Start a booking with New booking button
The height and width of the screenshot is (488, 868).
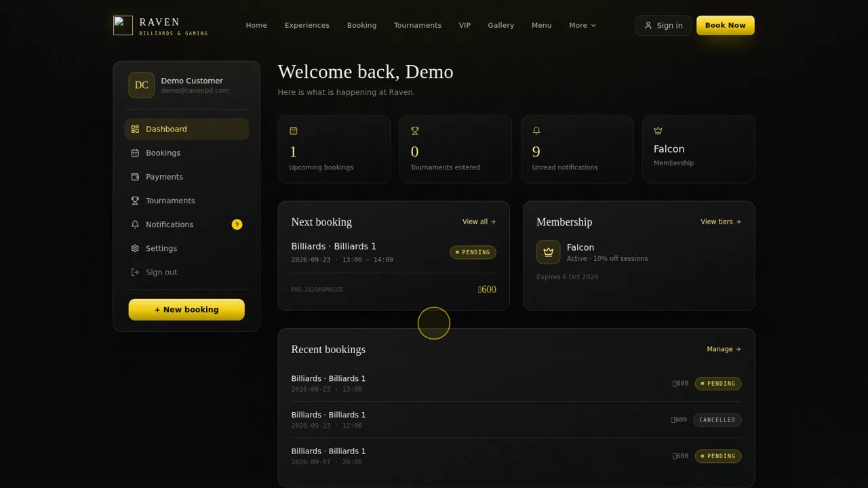pos(186,310)
